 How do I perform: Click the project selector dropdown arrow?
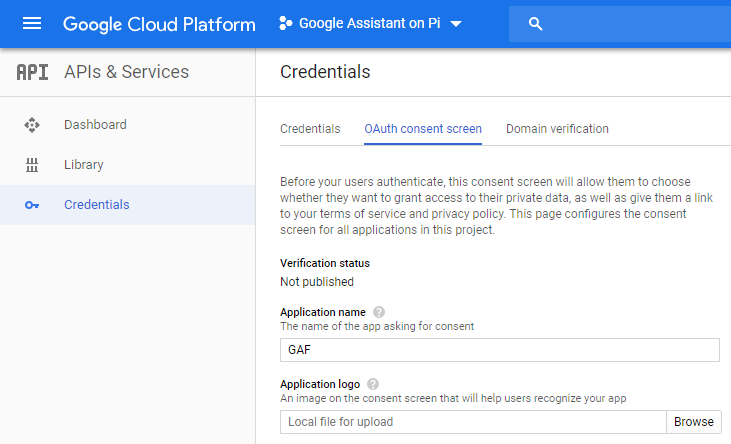point(456,24)
